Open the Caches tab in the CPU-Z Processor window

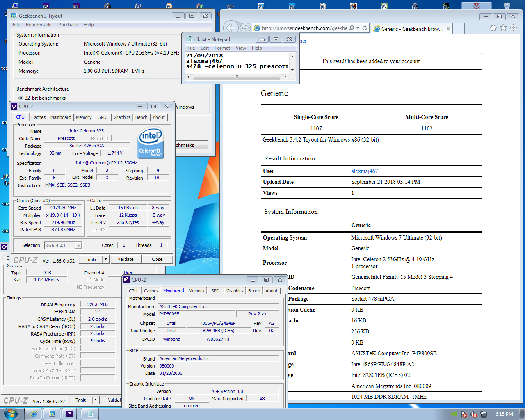point(39,117)
